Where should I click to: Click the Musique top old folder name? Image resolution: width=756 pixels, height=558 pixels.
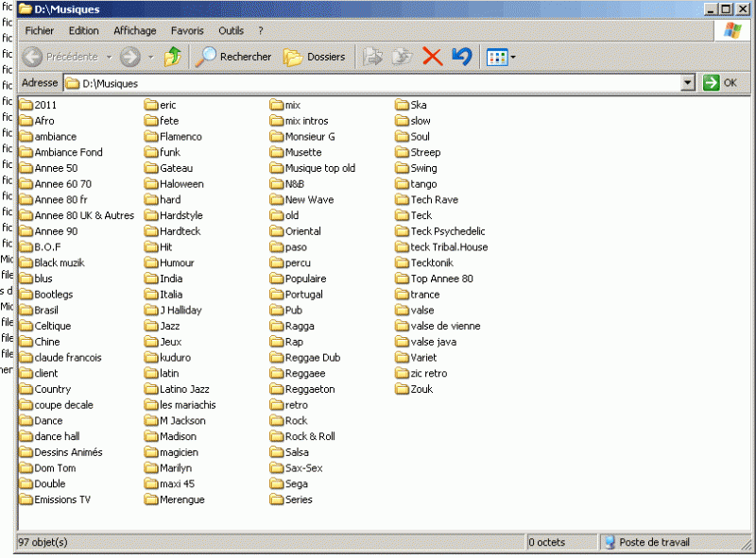tap(320, 168)
